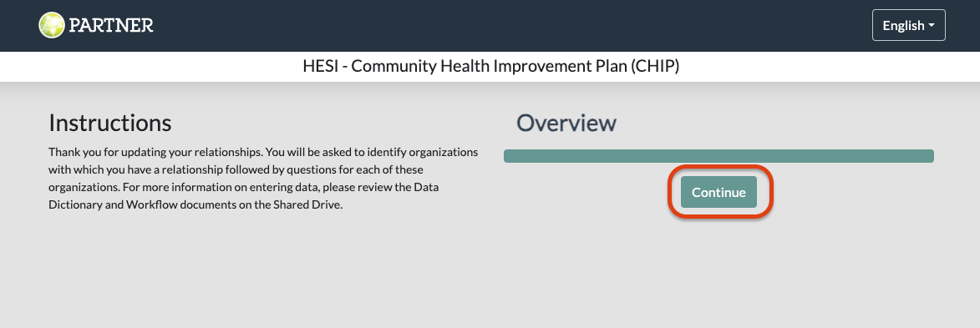Screen dimensions: 980x328
Task: Click the green PARTNER globe logo icon
Action: (51, 26)
